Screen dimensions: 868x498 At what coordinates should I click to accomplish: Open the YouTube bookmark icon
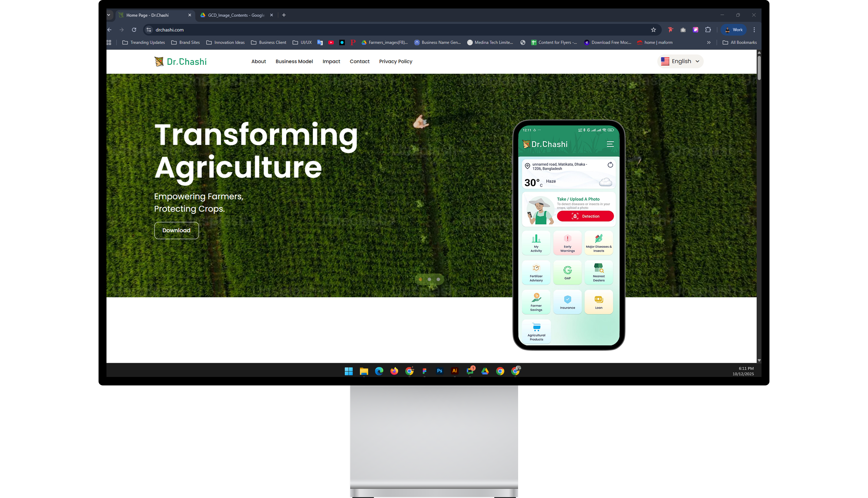coord(331,43)
